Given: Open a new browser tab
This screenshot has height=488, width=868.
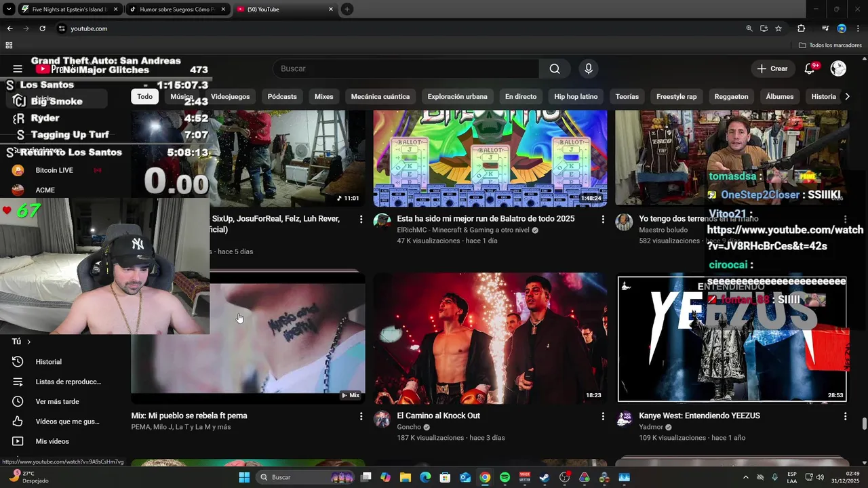Looking at the screenshot, I should coord(347,9).
